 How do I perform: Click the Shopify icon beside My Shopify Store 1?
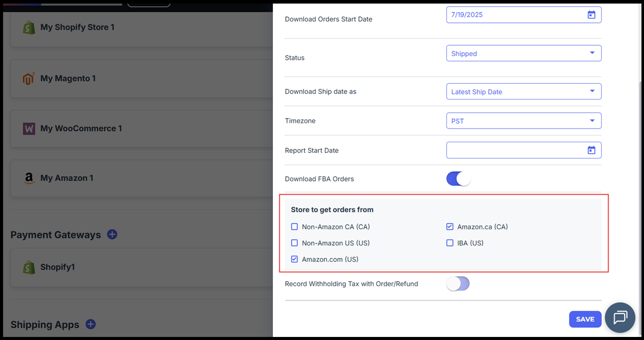pyautogui.click(x=29, y=27)
